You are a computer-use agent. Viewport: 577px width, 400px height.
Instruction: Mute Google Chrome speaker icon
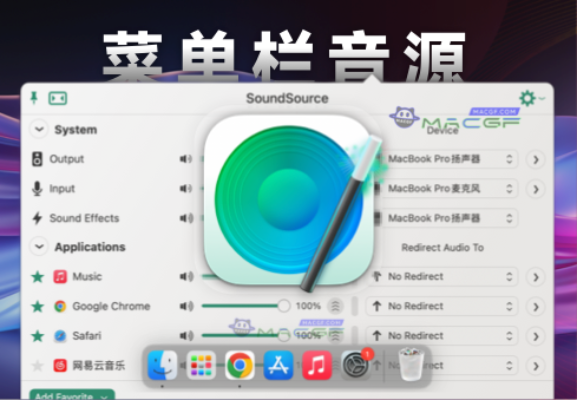(186, 306)
